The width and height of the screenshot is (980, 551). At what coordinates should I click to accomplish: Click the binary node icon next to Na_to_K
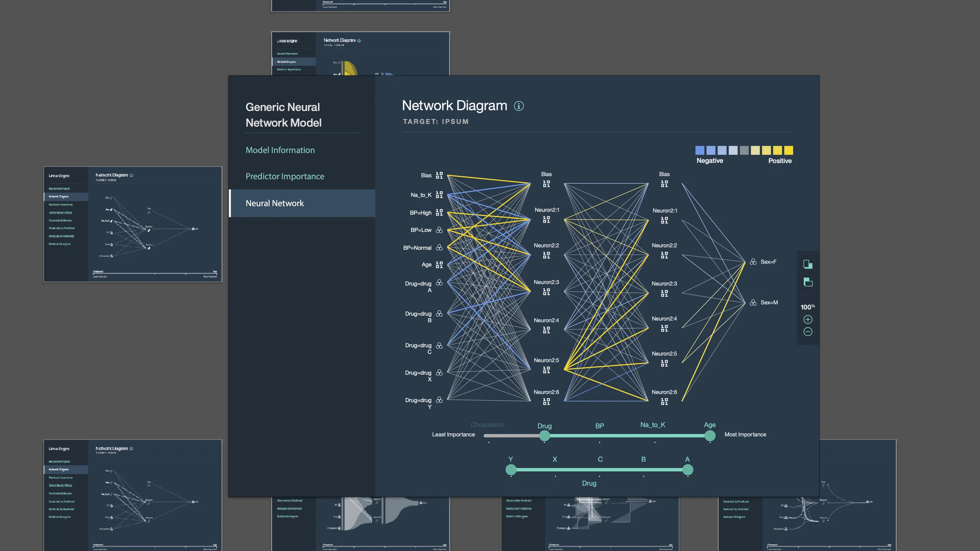pyautogui.click(x=439, y=195)
